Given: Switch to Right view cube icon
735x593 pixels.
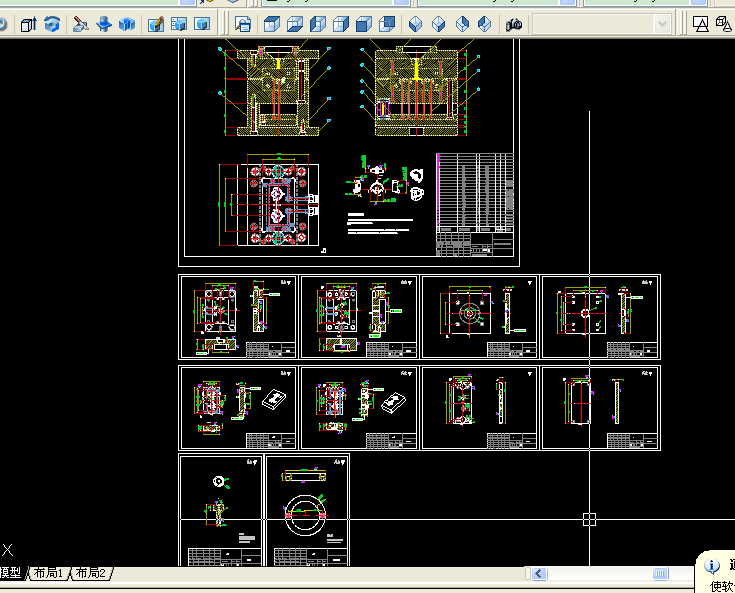Looking at the screenshot, I should pos(341,24).
